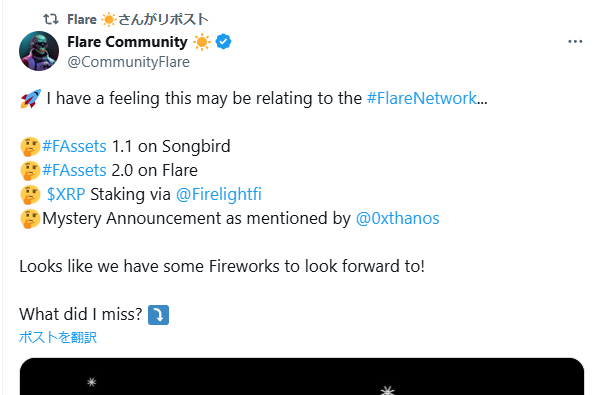Open #FAssets hashtag on Flare line
The image size is (596, 395).
click(74, 170)
